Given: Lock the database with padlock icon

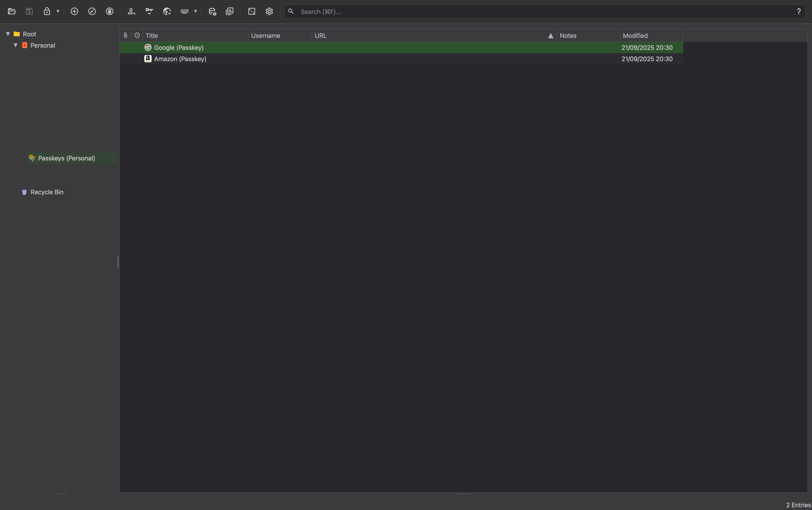Looking at the screenshot, I should coord(47,12).
